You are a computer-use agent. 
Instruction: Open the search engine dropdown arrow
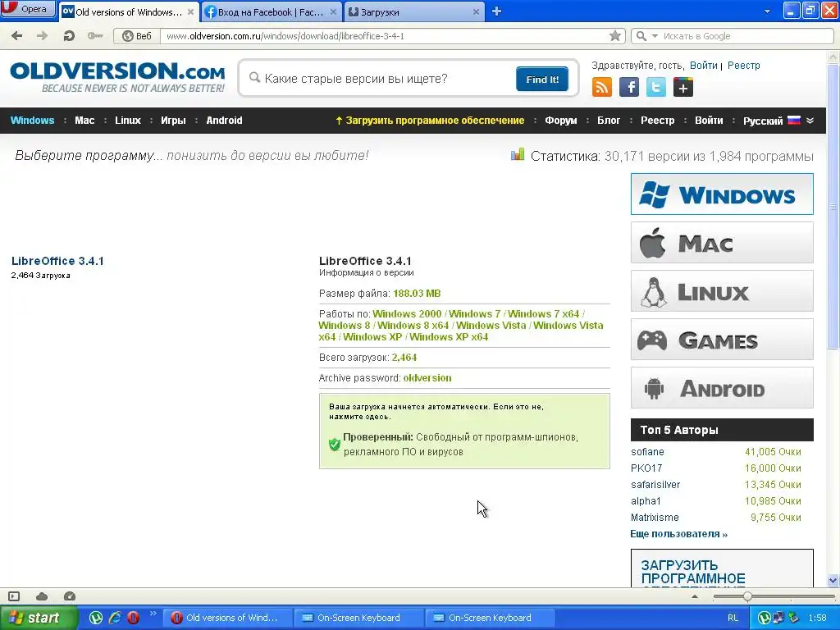[655, 36]
